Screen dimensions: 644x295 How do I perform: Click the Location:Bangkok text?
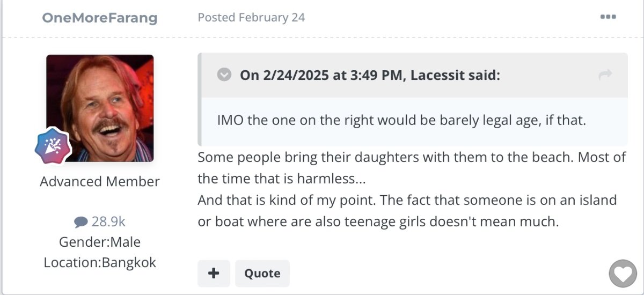100,262
